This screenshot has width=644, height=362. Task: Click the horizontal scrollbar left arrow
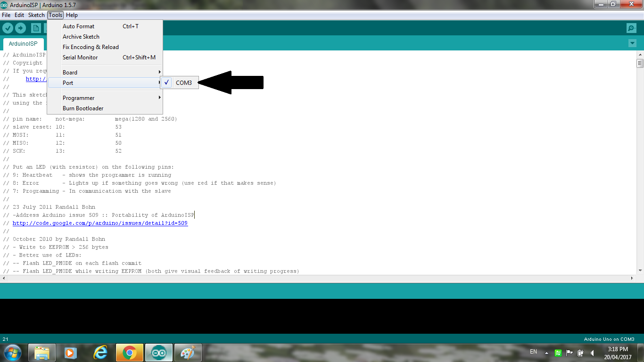pos(3,279)
